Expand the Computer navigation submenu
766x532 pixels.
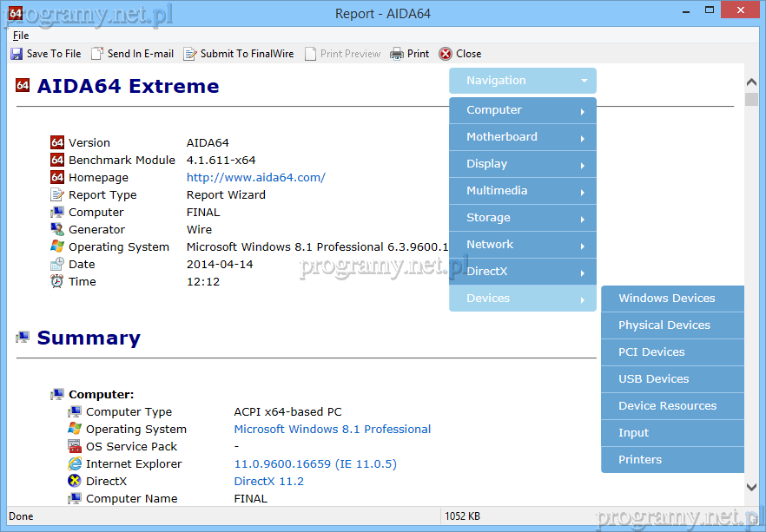click(x=522, y=110)
